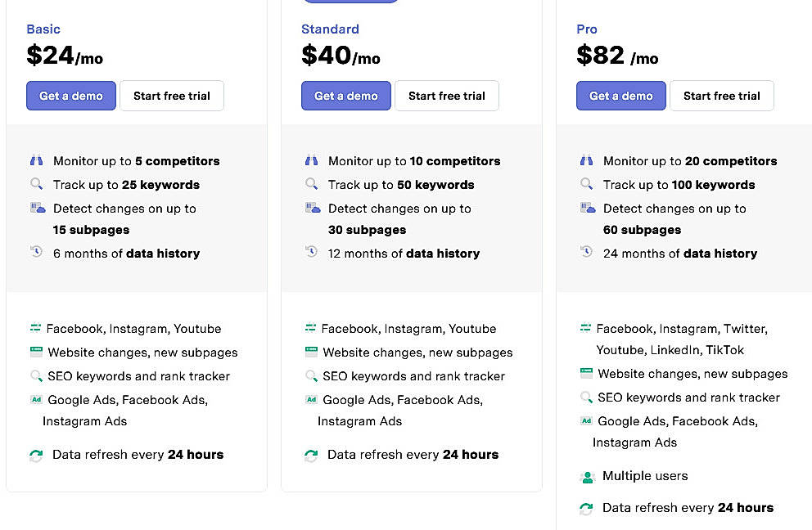The width and height of the screenshot is (812, 530).
Task: Click the website changes icon in Standard plan
Action: coord(311,352)
